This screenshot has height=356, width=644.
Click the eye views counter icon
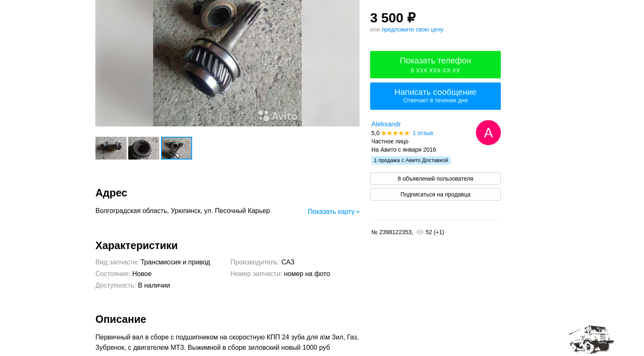pyautogui.click(x=420, y=232)
